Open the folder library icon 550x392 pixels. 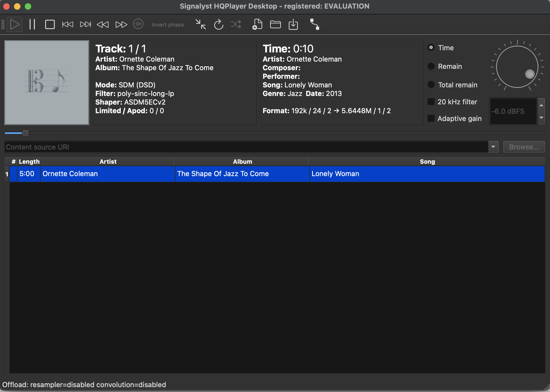pos(275,24)
